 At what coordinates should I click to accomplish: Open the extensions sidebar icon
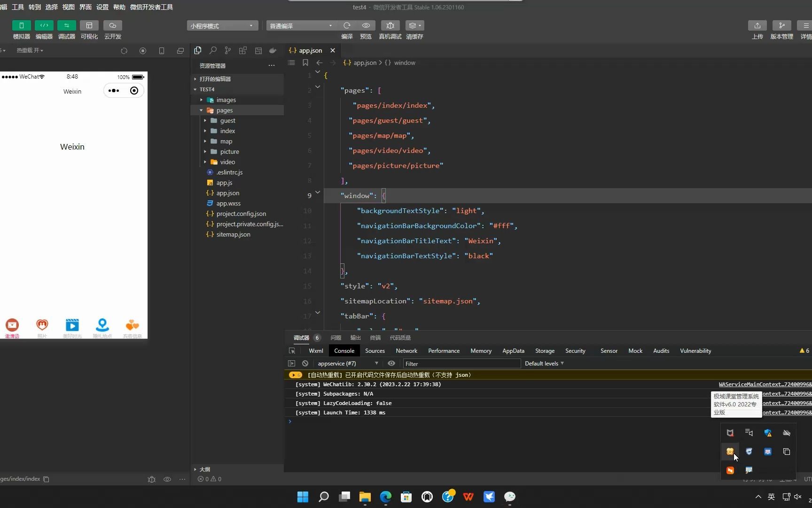243,50
